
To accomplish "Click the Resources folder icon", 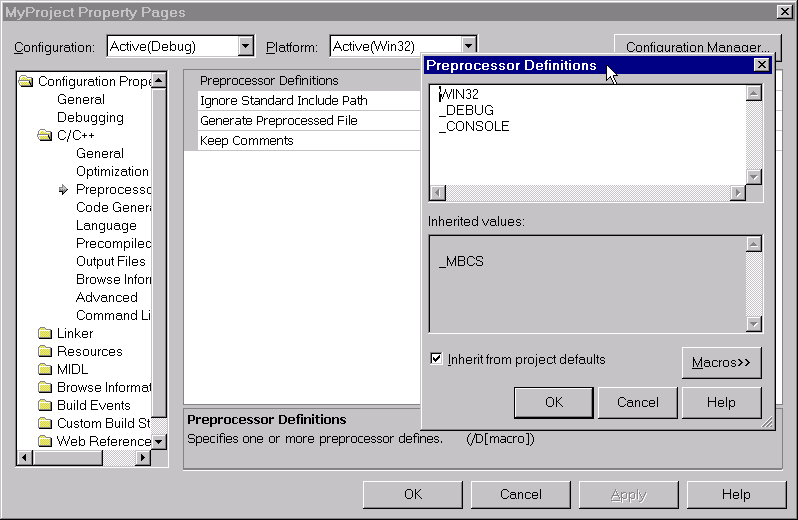I will pos(44,352).
